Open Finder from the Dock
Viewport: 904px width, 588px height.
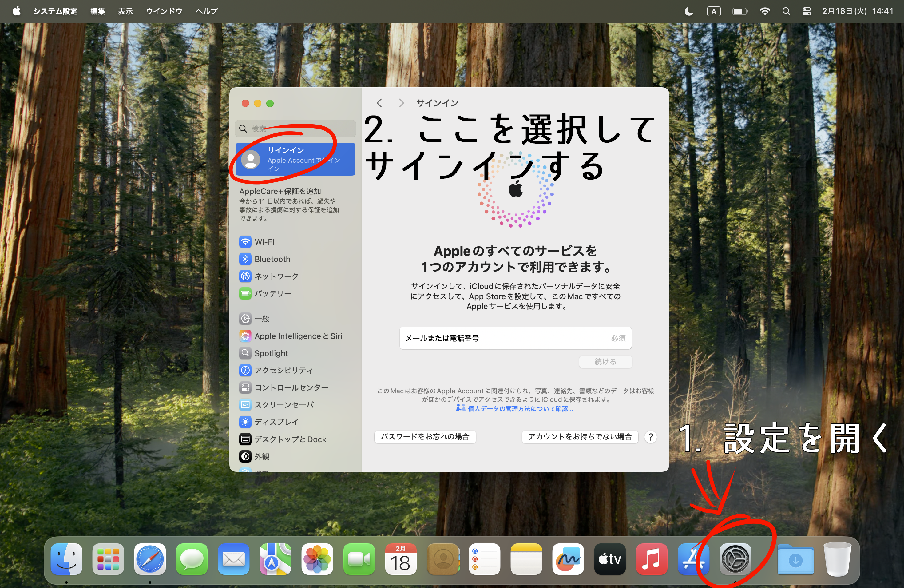pyautogui.click(x=66, y=559)
